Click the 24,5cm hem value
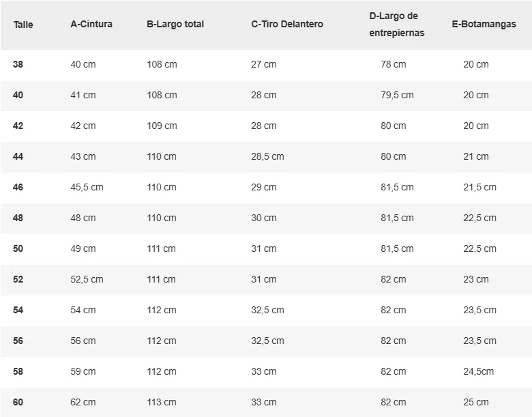532x417 pixels. tap(478, 371)
